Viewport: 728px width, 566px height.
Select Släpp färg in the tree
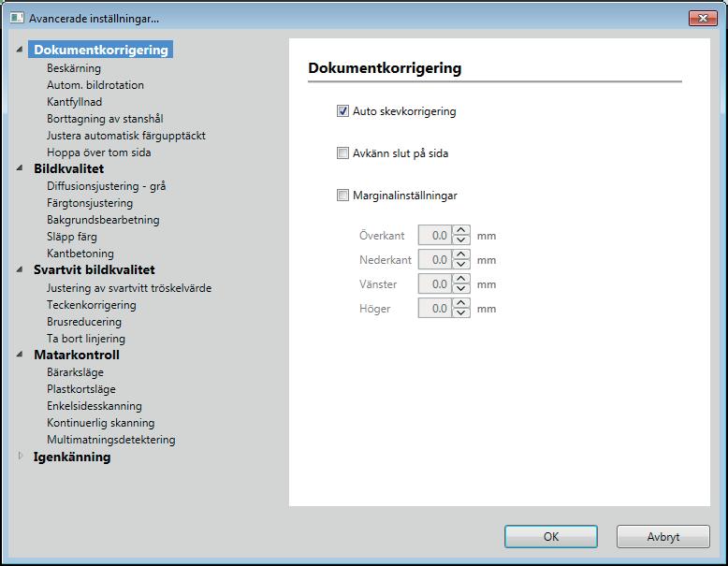[x=72, y=237]
